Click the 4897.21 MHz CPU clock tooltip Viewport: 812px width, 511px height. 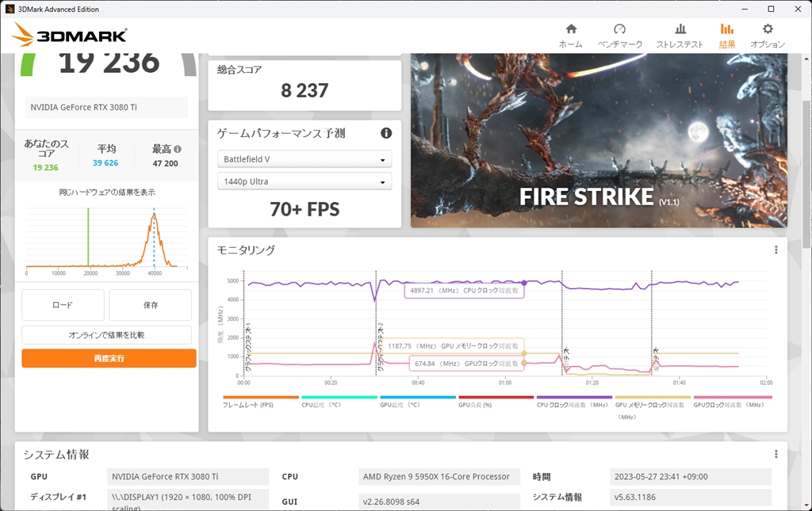(x=464, y=291)
